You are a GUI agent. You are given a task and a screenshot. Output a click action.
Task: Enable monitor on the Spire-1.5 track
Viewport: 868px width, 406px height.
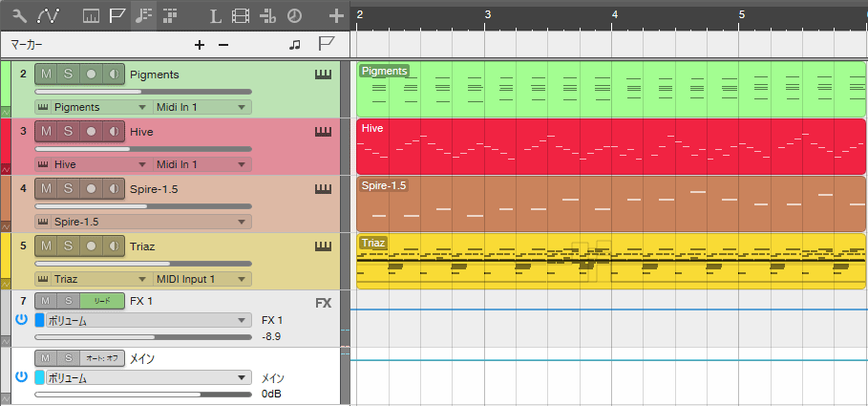114,189
